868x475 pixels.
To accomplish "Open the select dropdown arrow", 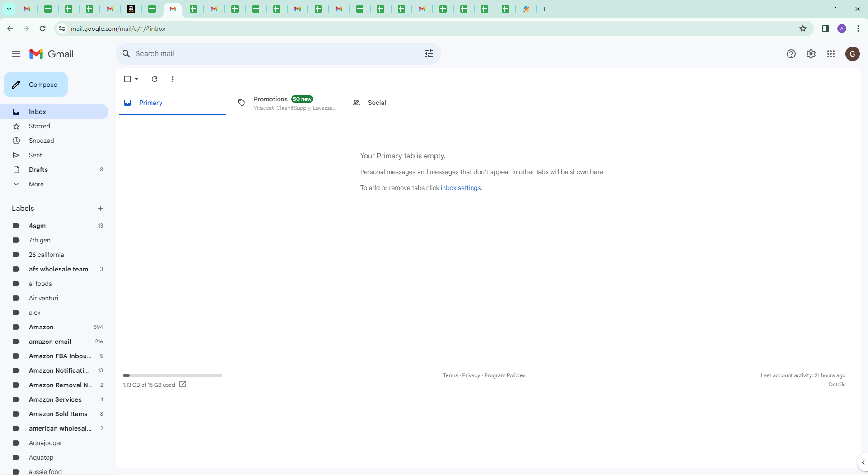I will tap(137, 79).
